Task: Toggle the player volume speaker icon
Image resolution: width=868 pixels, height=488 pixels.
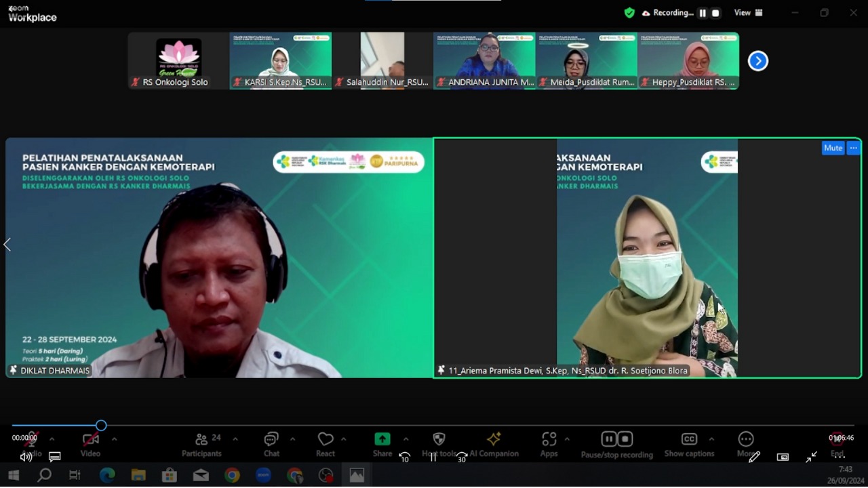Action: (x=26, y=457)
